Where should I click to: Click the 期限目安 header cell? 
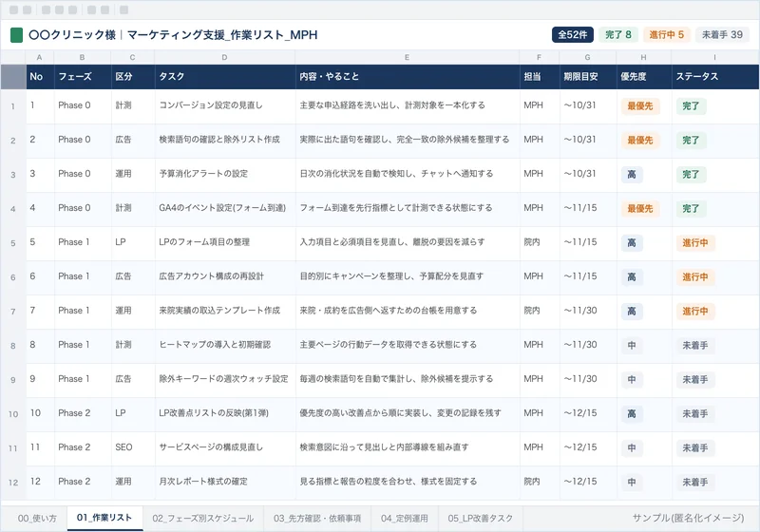[x=587, y=77]
